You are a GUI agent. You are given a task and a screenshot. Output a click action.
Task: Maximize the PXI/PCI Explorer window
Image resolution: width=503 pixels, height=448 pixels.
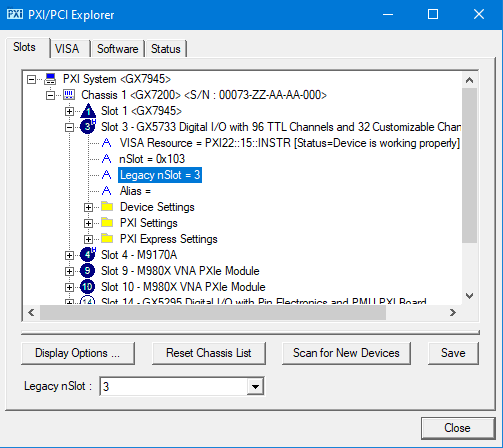point(433,14)
